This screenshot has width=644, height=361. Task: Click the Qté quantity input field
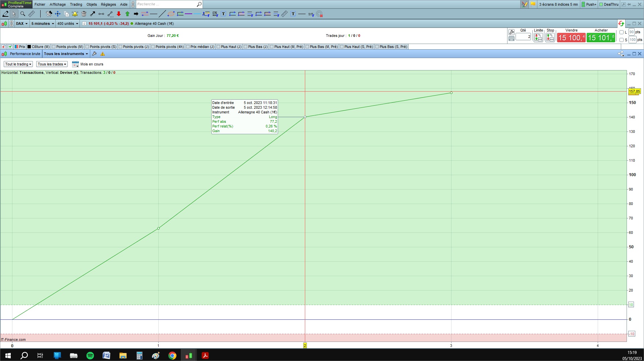523,37
